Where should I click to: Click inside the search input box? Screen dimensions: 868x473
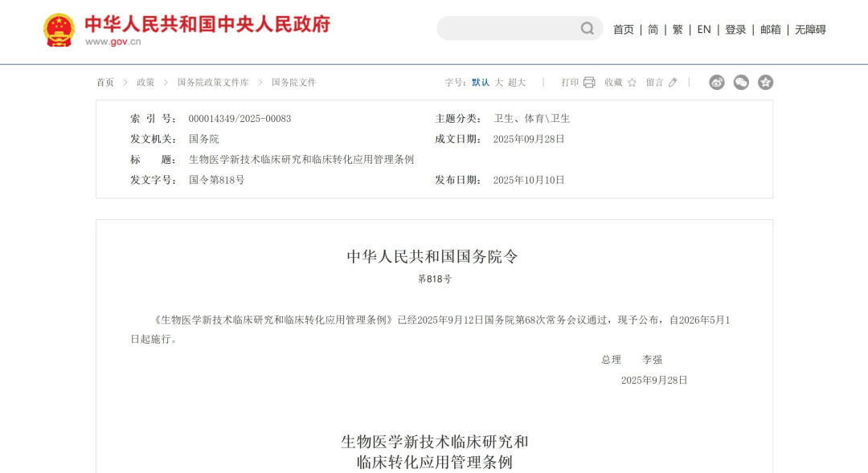click(506, 28)
